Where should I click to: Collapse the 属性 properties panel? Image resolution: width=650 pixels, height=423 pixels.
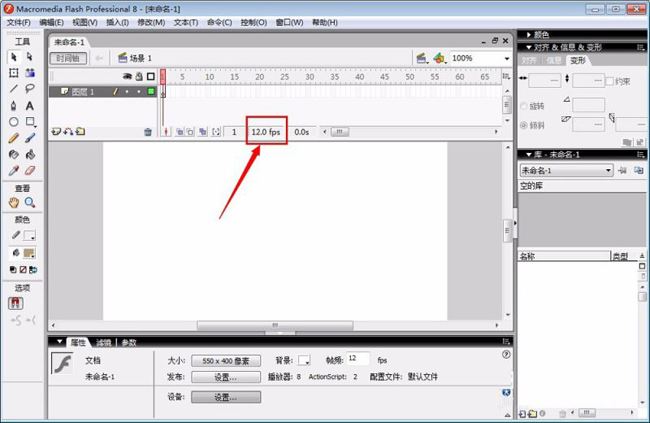pos(60,342)
